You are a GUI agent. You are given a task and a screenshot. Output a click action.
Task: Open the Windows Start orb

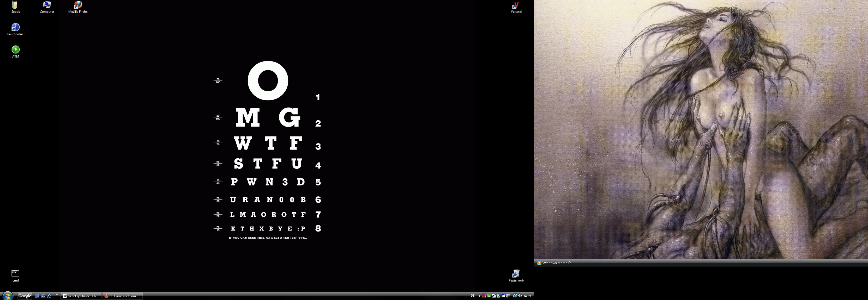point(8,296)
